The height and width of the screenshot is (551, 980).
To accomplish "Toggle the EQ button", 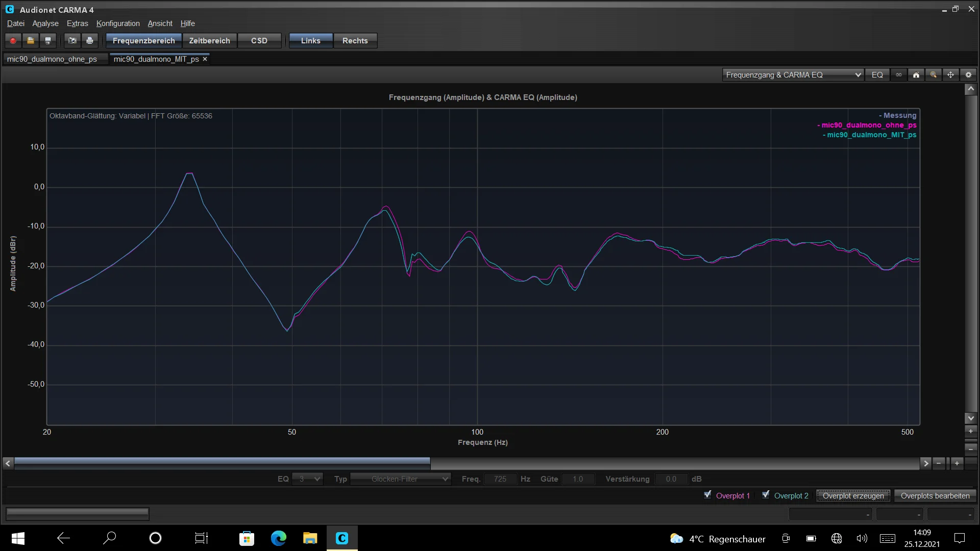I will coord(877,75).
